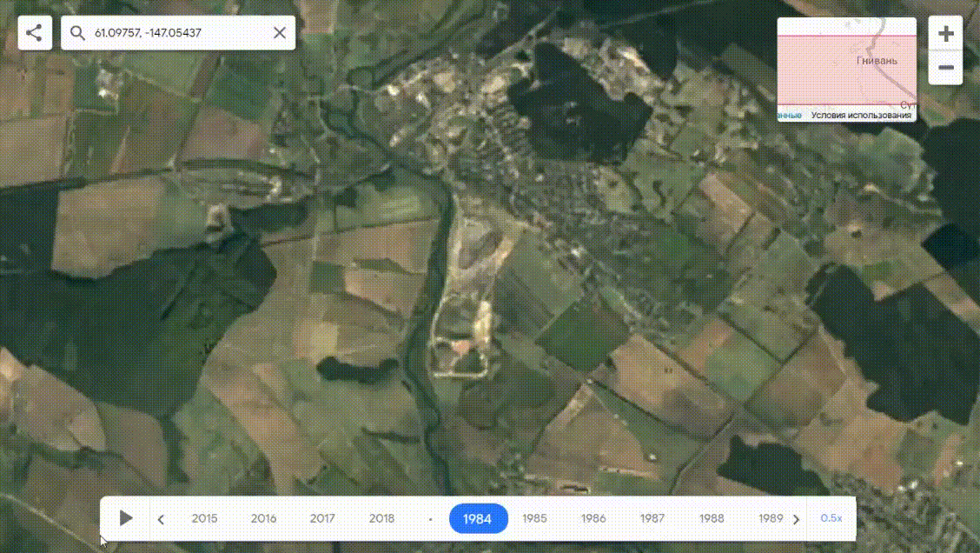The height and width of the screenshot is (553, 980).
Task: Open the Условия использования link
Action: 861,116
